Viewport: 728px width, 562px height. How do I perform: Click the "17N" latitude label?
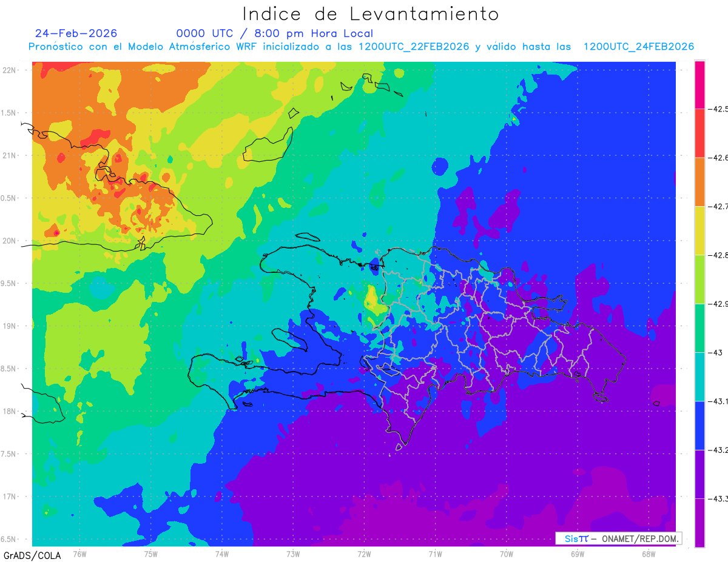click(x=10, y=497)
